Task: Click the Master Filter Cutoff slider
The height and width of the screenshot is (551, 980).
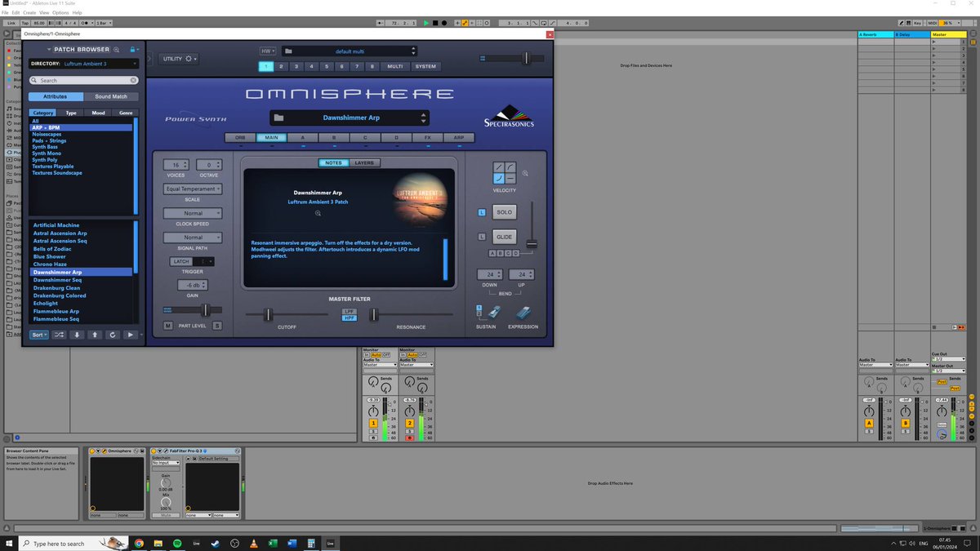Action: tap(267, 314)
